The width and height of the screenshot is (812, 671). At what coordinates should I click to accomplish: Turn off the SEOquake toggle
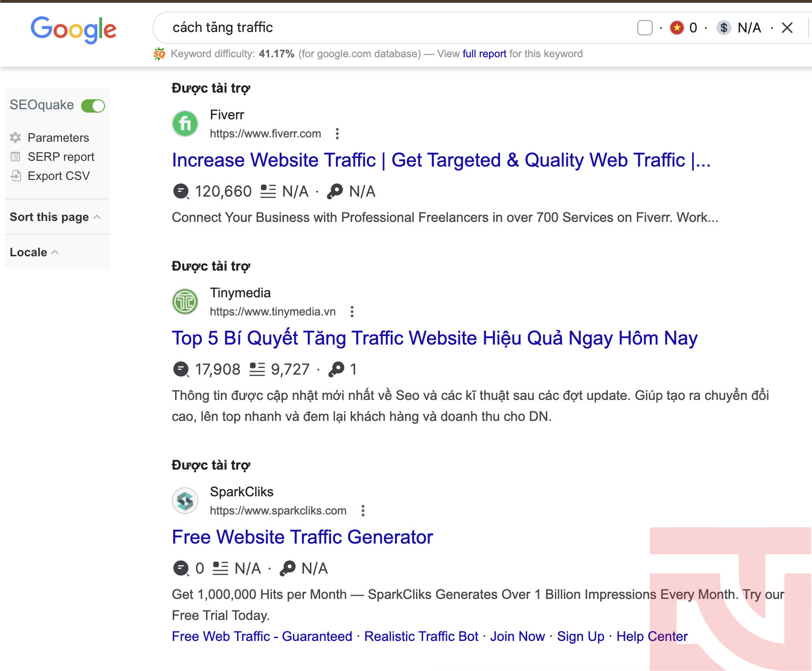[x=93, y=105]
